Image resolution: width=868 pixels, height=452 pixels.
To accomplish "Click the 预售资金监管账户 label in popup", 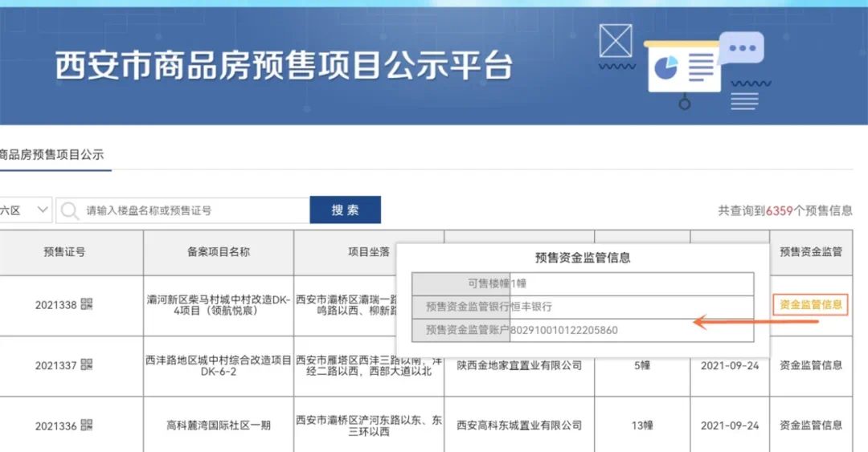I will [x=467, y=330].
